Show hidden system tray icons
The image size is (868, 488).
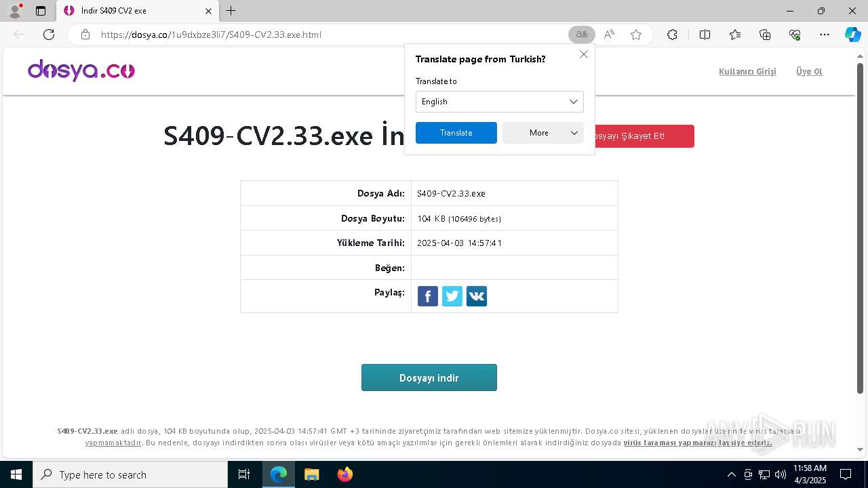[731, 474]
